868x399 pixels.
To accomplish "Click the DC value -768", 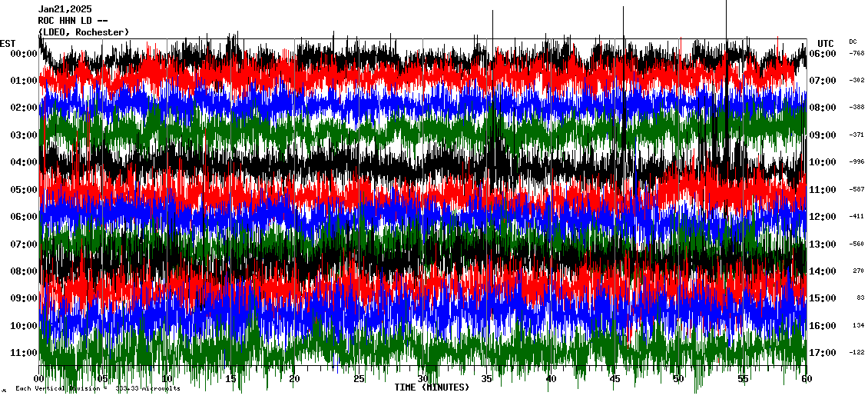I will 856,54.
